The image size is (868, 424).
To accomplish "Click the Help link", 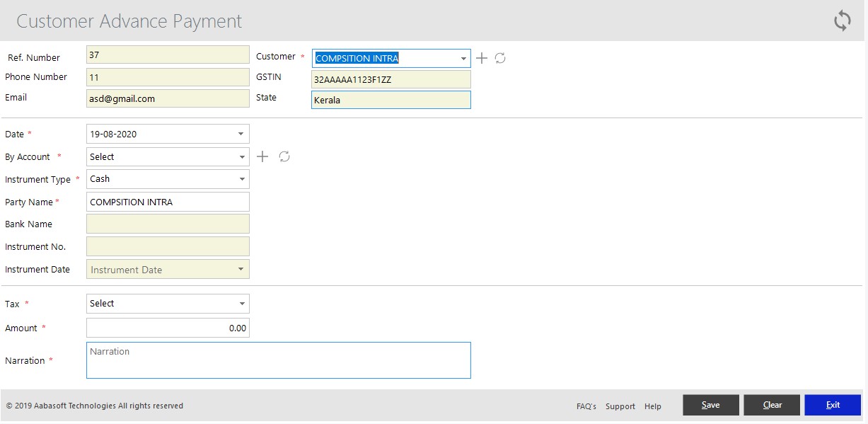I will click(653, 406).
